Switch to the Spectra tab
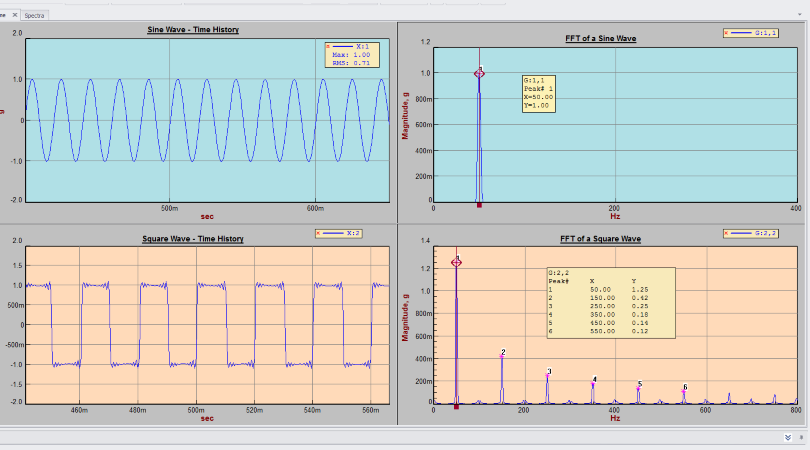This screenshot has height=450, width=810. tap(34, 16)
